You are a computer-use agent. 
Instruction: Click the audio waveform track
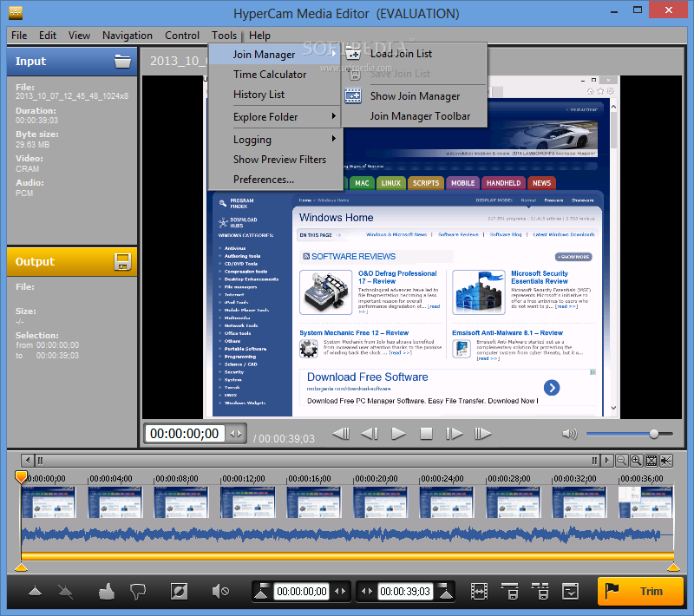pos(348,534)
